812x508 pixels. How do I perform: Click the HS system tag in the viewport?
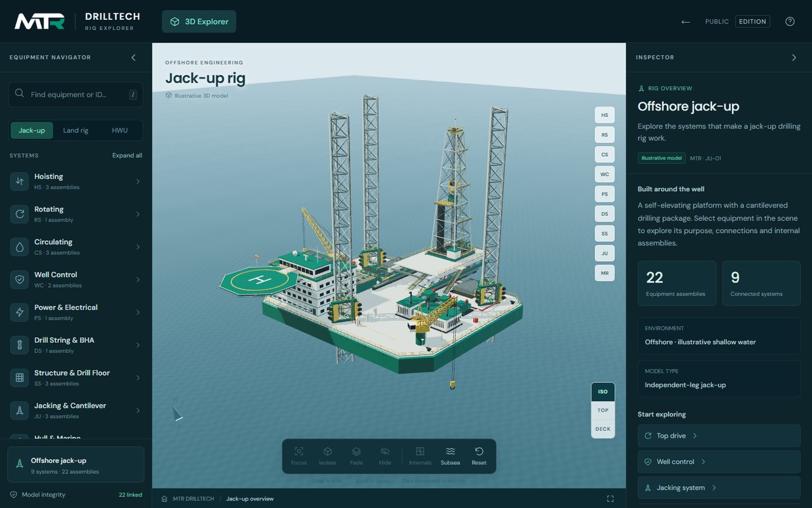[605, 116]
